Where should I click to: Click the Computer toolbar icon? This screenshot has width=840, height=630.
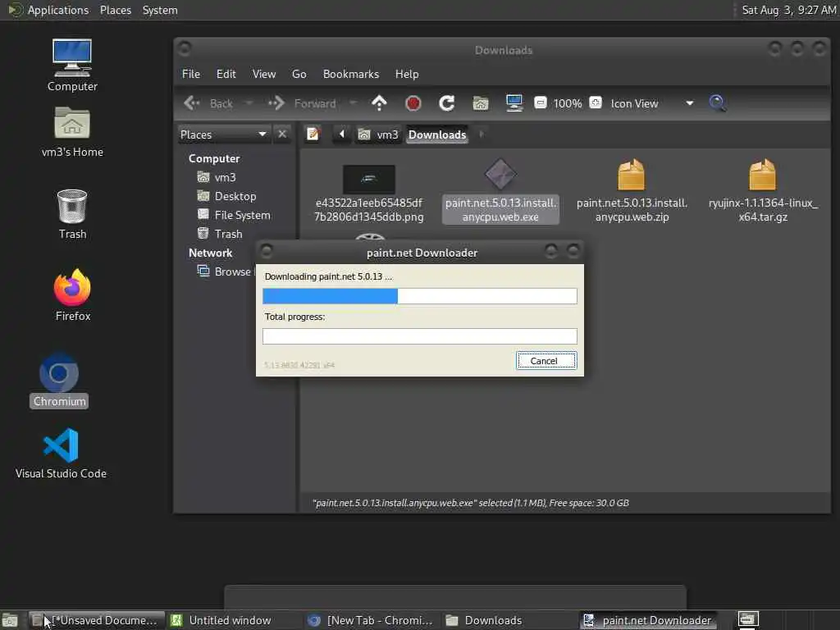514,103
